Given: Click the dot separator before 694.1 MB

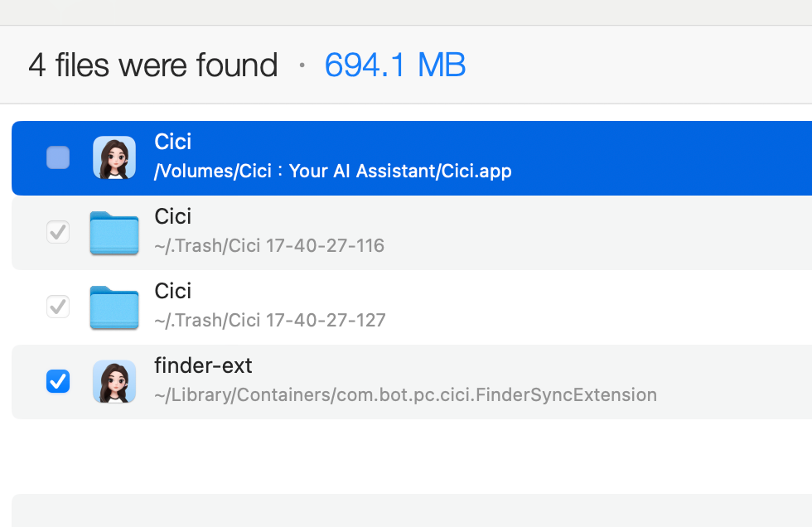Looking at the screenshot, I should 302,65.
